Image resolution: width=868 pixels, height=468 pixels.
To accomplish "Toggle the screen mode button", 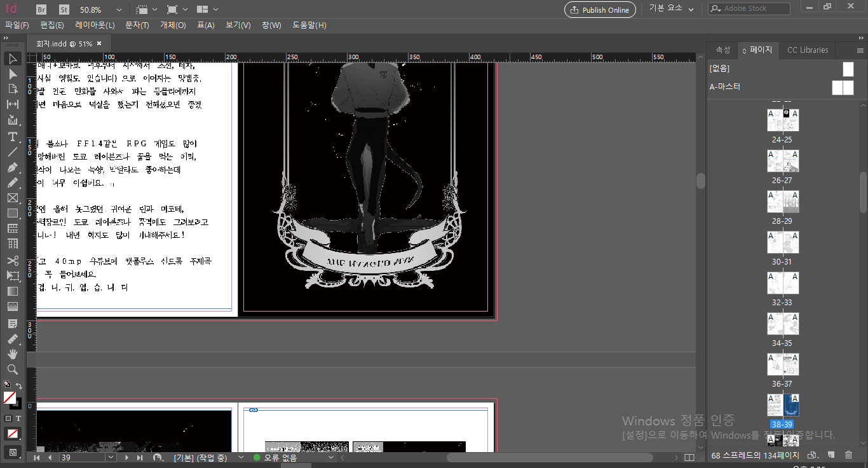I will pyautogui.click(x=13, y=452).
